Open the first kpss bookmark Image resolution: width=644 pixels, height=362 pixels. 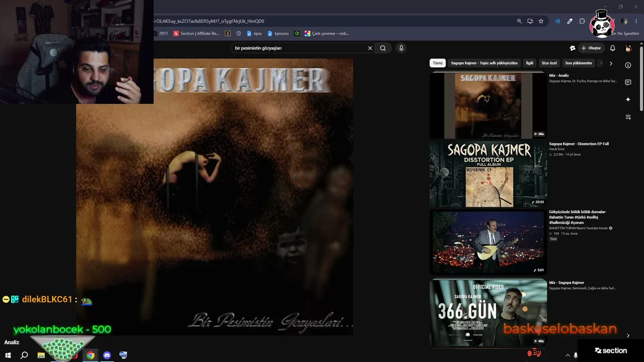[254, 34]
